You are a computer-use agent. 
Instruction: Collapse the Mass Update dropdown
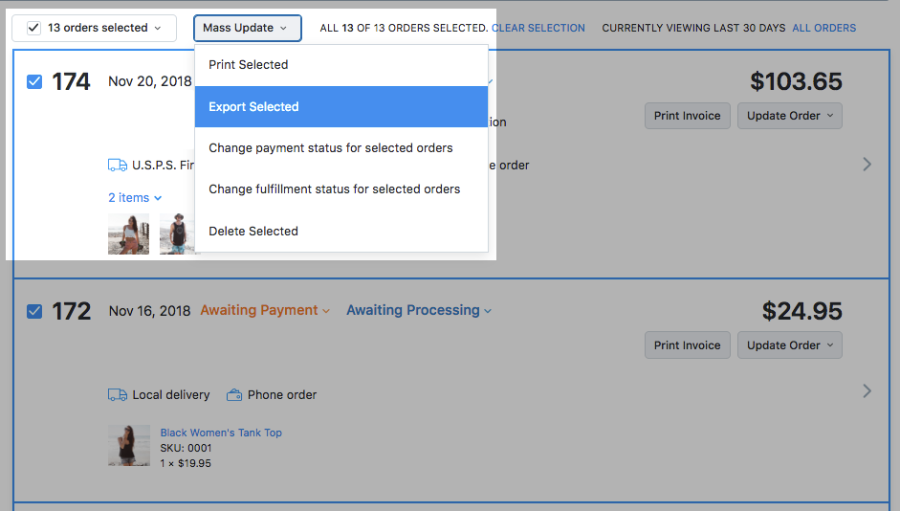click(246, 28)
